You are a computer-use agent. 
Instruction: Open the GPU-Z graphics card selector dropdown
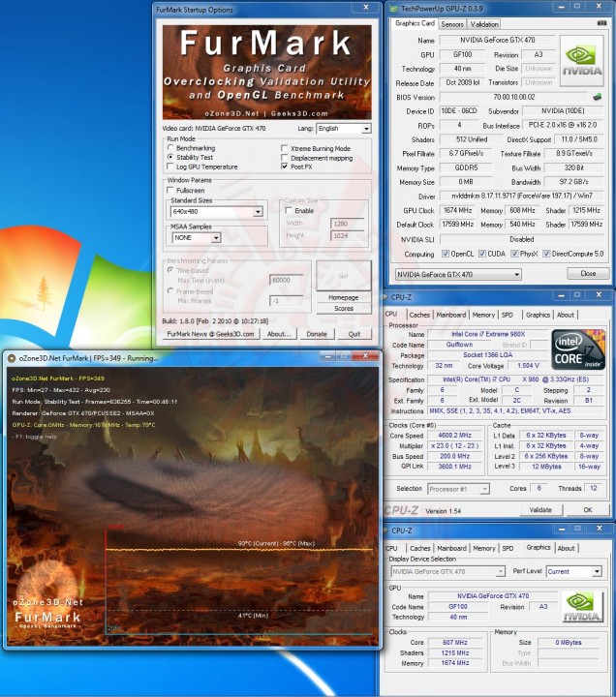coord(458,274)
